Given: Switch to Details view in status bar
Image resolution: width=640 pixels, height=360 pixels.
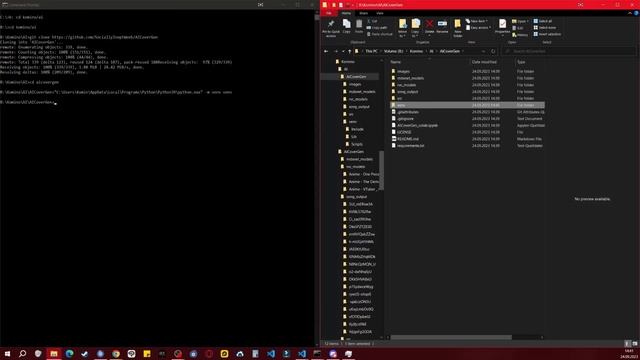Looking at the screenshot, I should (628, 344).
